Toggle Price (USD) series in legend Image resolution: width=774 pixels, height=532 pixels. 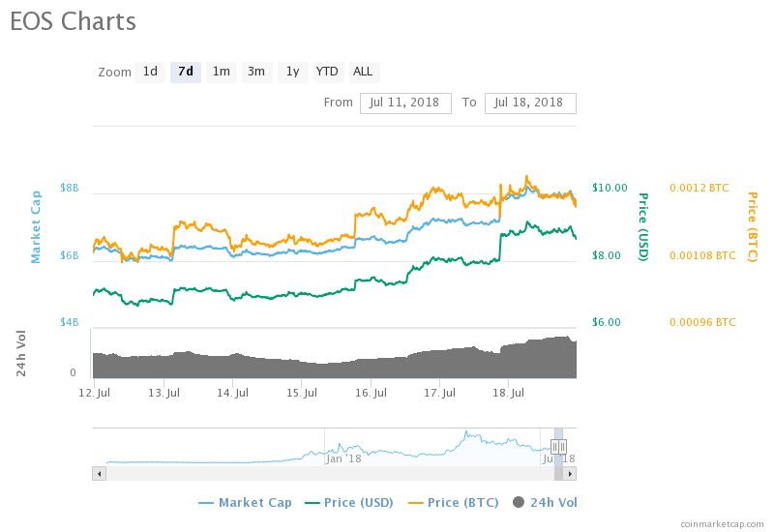[349, 502]
